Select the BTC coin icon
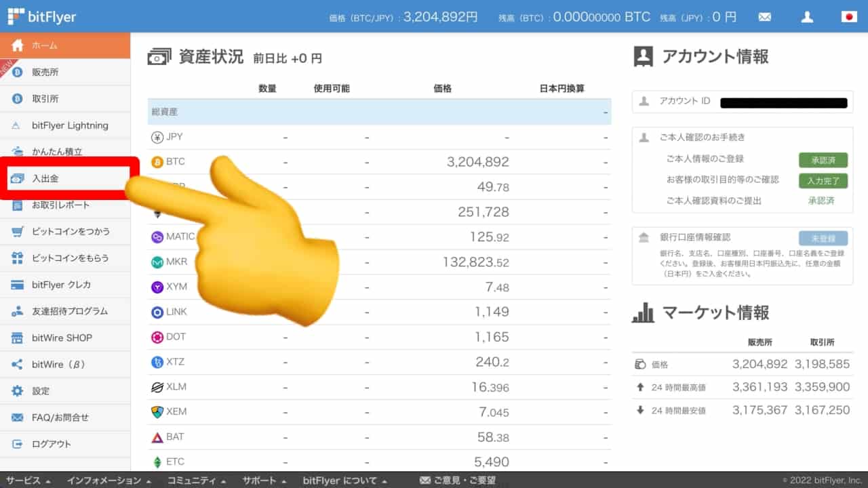Screen dimensions: 868x488 [157, 162]
